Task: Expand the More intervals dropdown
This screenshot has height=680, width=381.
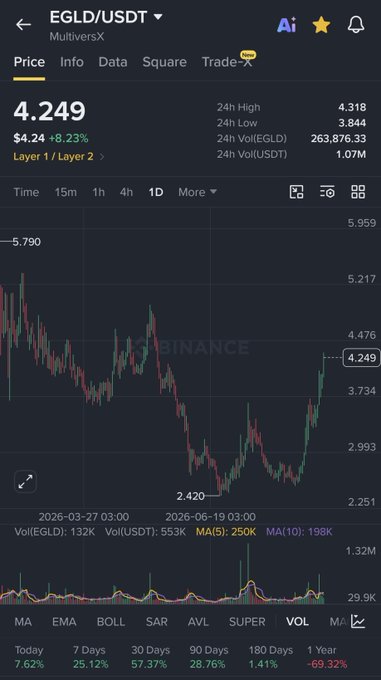Action: coord(197,192)
